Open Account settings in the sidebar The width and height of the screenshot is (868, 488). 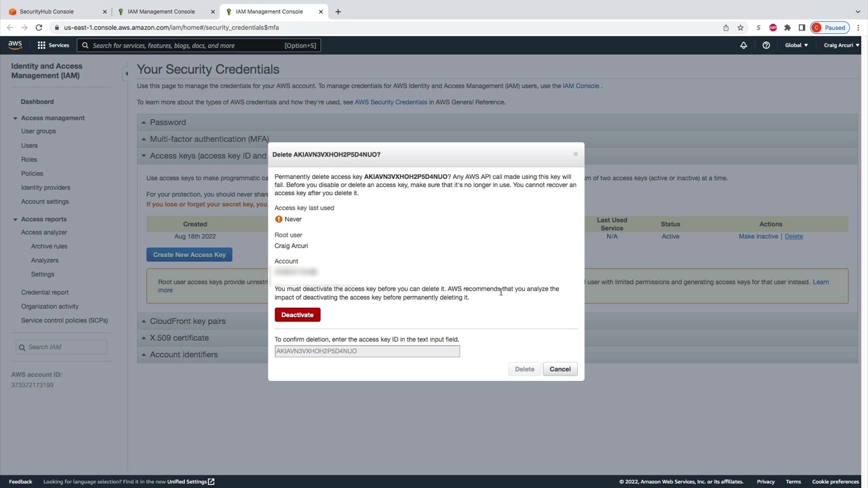(45, 201)
